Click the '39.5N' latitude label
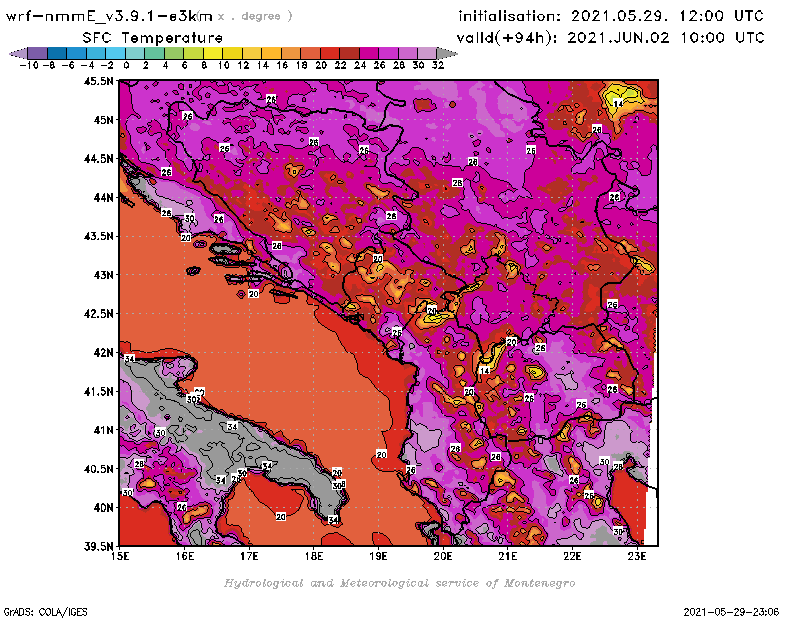Image resolution: width=800 pixels, height=618 pixels. [98, 547]
